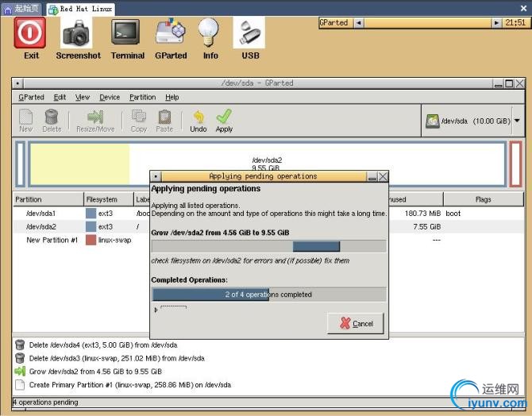Select the Resize/Move toolbar icon
The image size is (532, 416).
coord(95,117)
